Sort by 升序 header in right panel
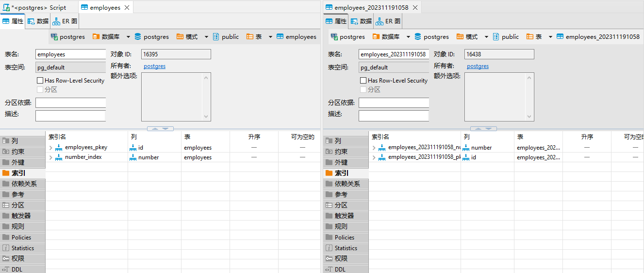 point(587,137)
